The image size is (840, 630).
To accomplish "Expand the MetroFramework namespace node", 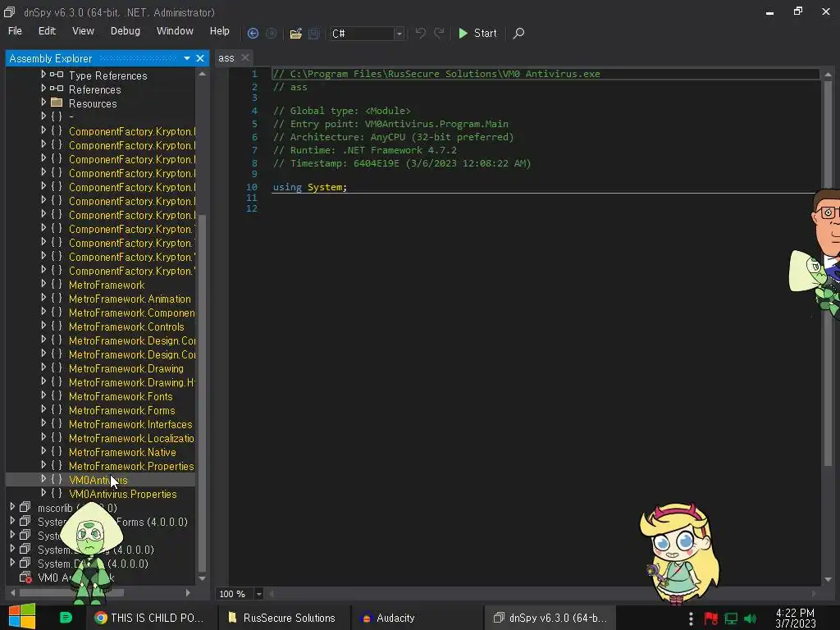I will point(43,284).
